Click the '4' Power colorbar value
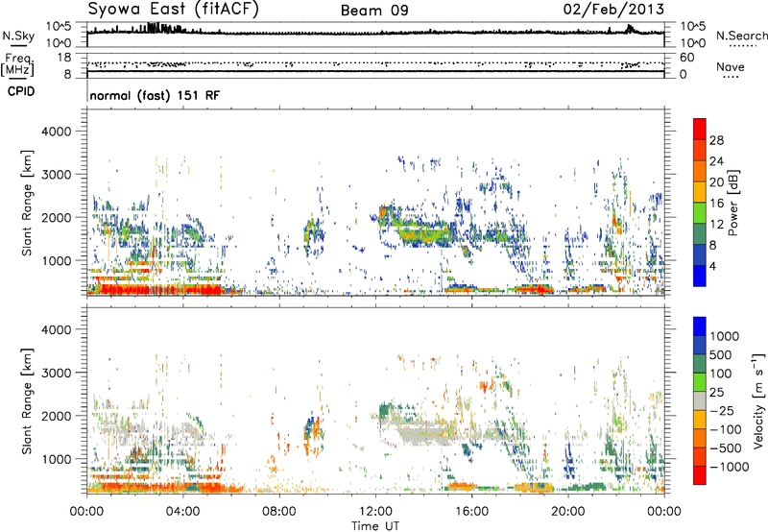The height and width of the screenshot is (532, 768). pos(712,266)
